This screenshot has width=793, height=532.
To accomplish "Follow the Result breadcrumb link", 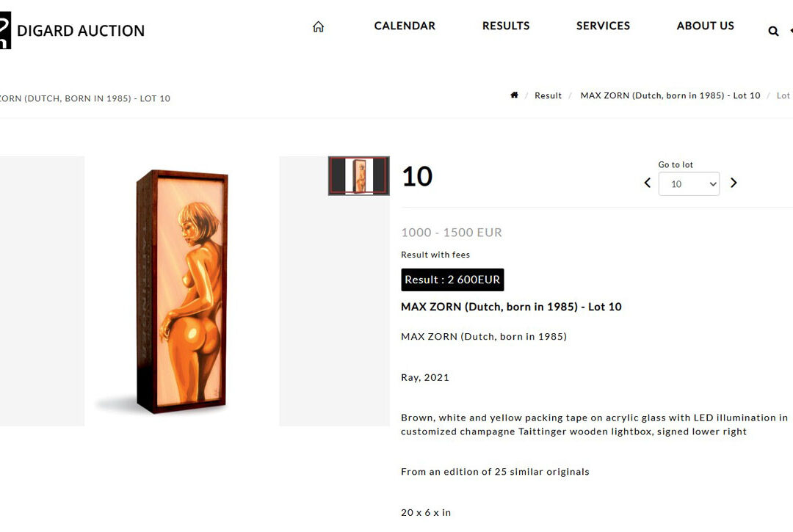I will click(x=548, y=96).
